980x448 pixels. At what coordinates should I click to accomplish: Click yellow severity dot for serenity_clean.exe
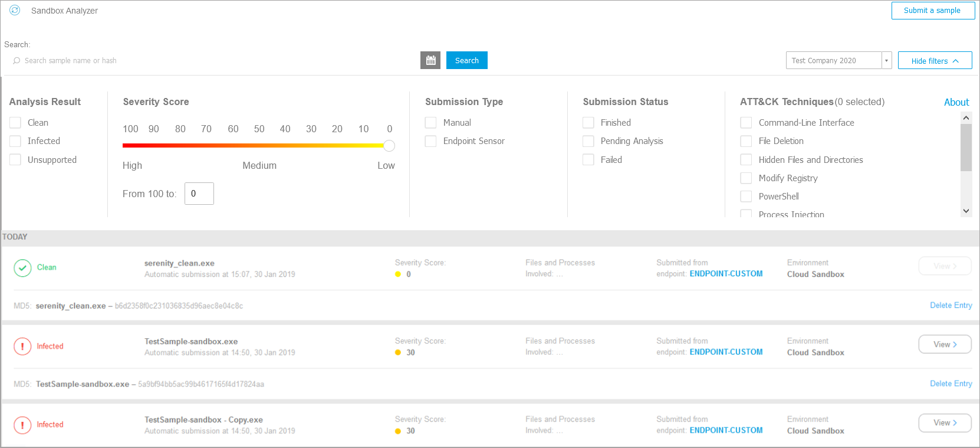(x=398, y=274)
